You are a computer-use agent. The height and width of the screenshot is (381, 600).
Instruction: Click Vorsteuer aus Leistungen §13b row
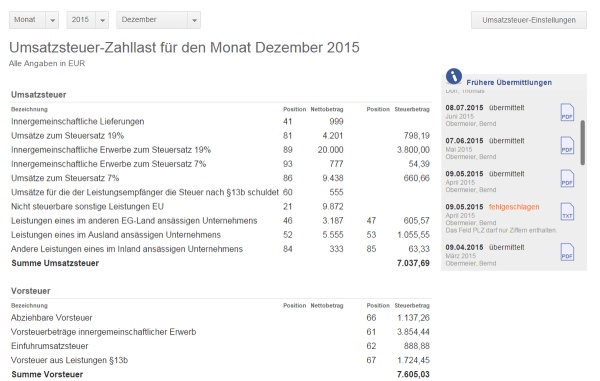(220, 360)
